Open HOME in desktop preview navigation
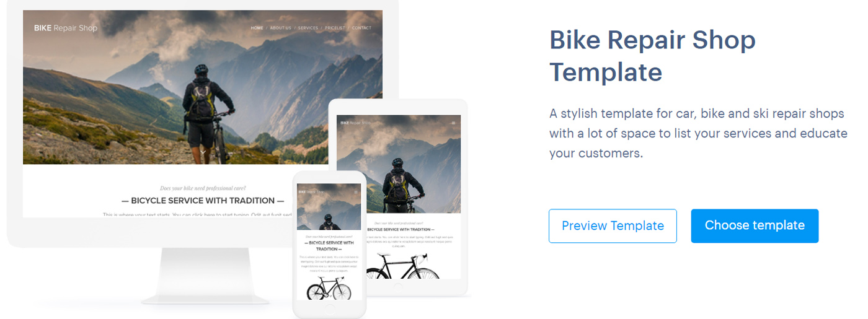 click(x=257, y=28)
